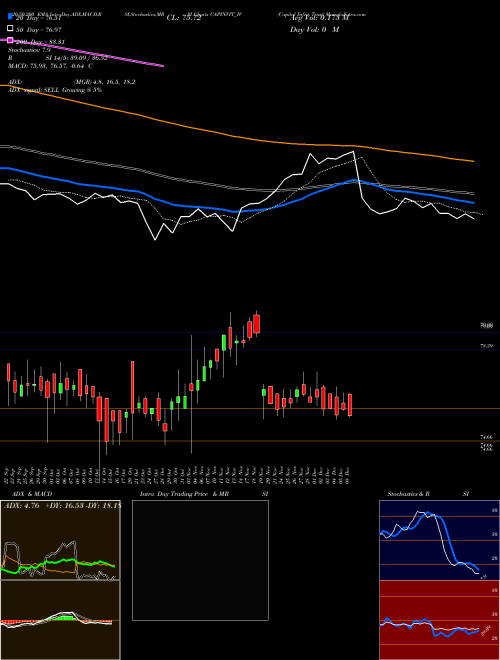Select the 'CL: 75.72' closing price label
The height and width of the screenshot is (660, 500).
tap(184, 18)
